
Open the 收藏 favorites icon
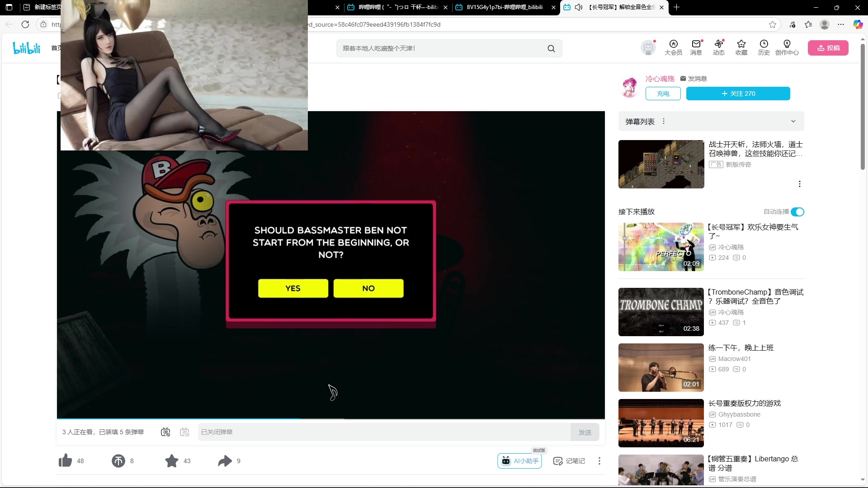(x=741, y=47)
